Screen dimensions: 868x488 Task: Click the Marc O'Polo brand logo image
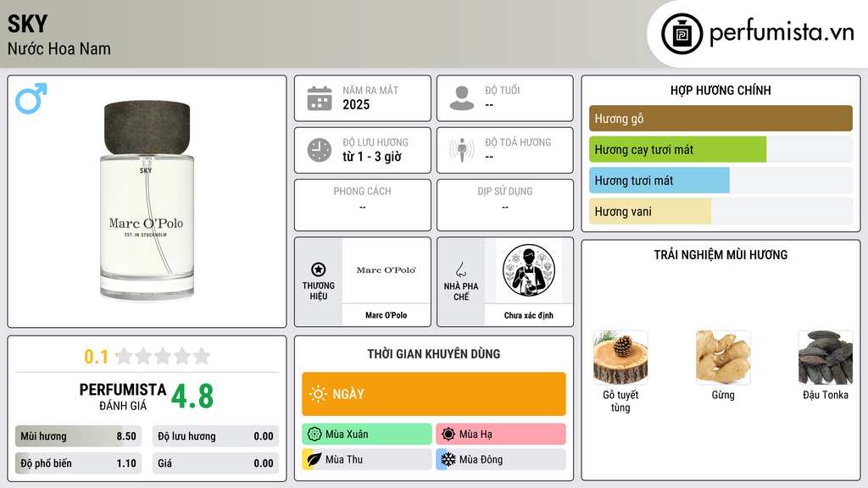click(386, 270)
